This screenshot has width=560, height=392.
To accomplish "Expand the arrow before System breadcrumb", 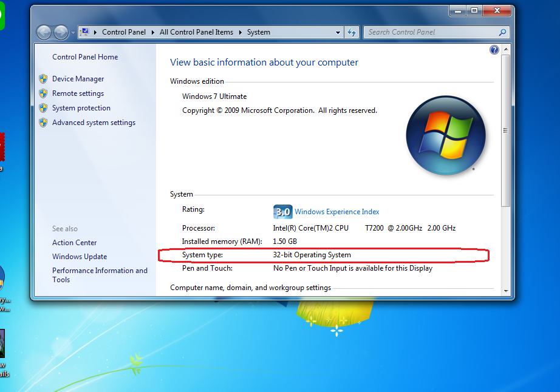I will (241, 32).
